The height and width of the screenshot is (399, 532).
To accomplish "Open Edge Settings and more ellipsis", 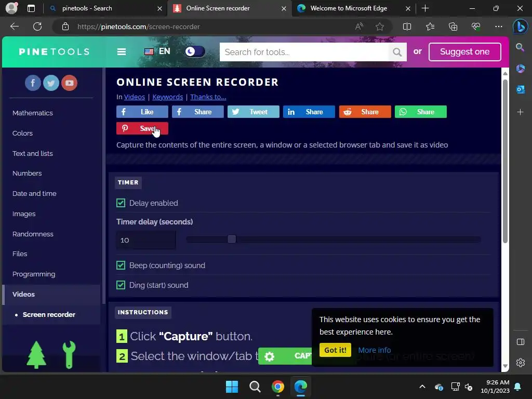I will (498, 26).
